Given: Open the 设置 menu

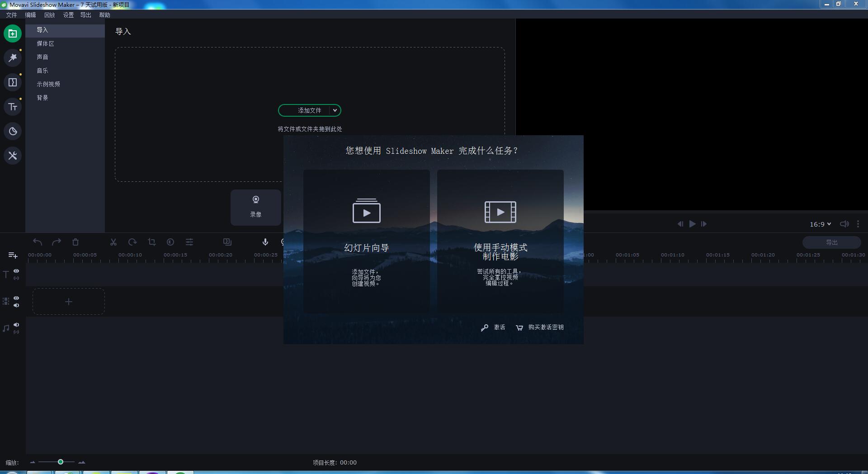Looking at the screenshot, I should click(x=68, y=15).
